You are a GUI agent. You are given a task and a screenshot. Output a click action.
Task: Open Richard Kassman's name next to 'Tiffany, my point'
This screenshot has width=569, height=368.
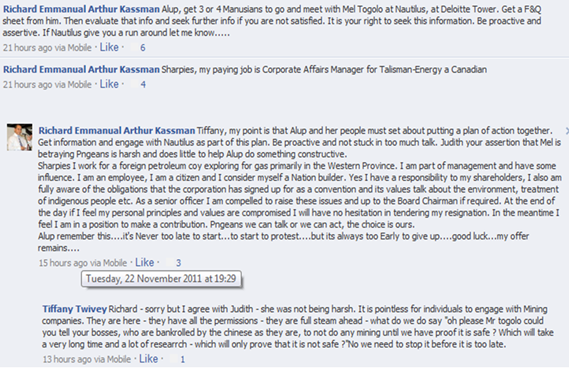pos(117,130)
